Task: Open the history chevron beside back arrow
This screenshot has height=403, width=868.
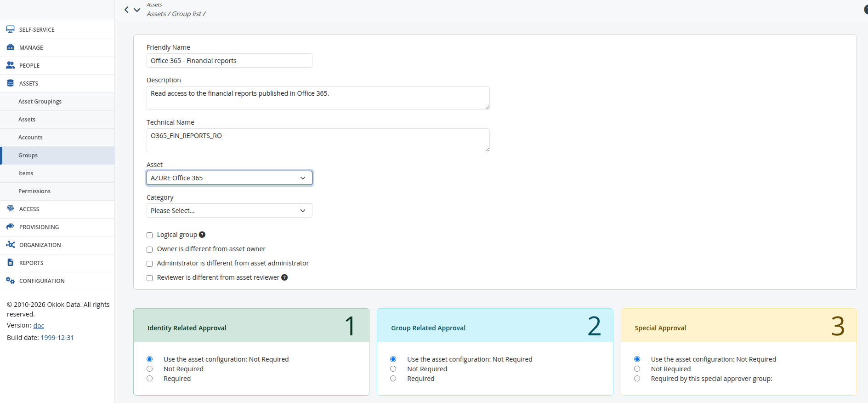Action: click(137, 10)
